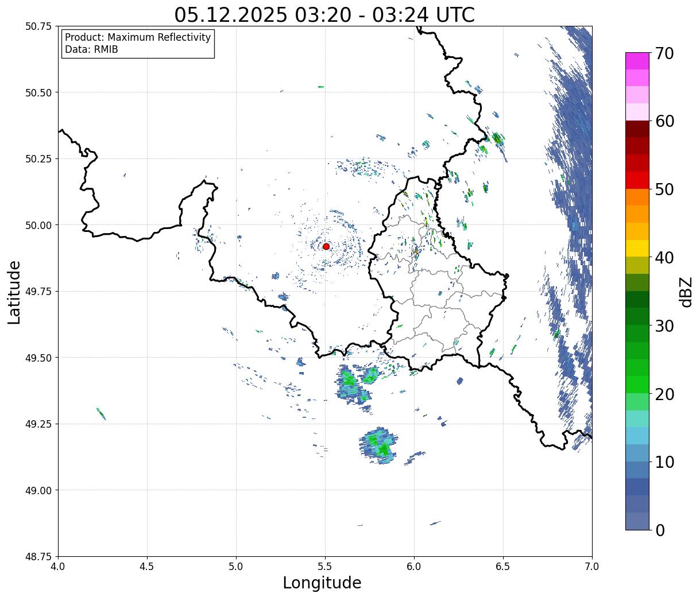700x597 pixels.
Task: Click the longitude tick label 6.0
Action: [414, 567]
